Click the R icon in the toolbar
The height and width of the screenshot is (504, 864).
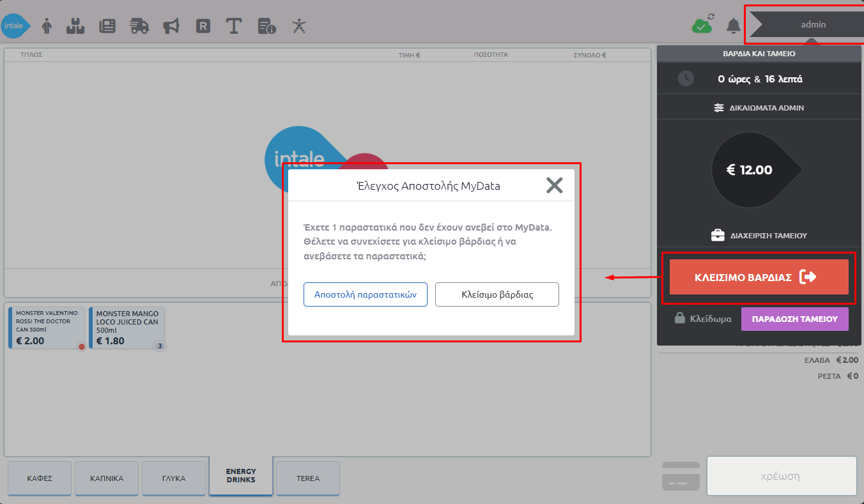tap(203, 26)
